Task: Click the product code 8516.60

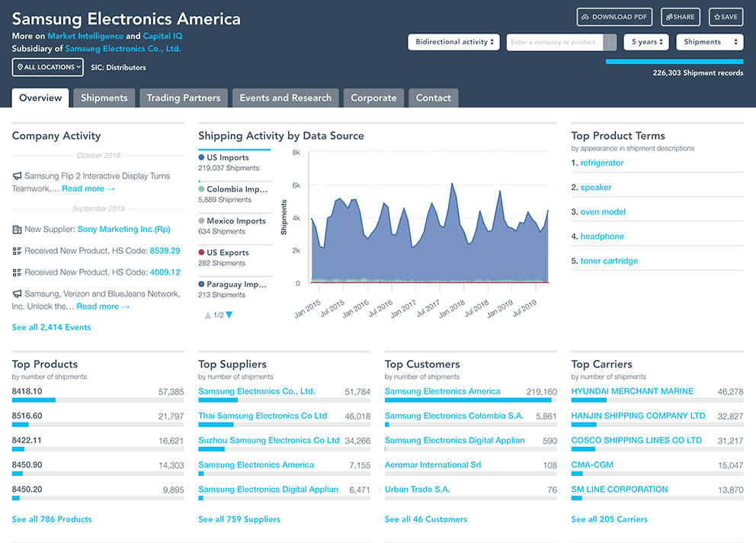Action: point(27,416)
